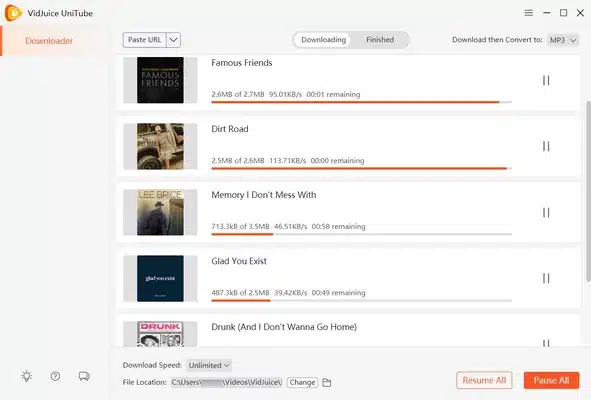591x400 pixels.
Task: Pause the Famous Friends download
Action: click(546, 80)
